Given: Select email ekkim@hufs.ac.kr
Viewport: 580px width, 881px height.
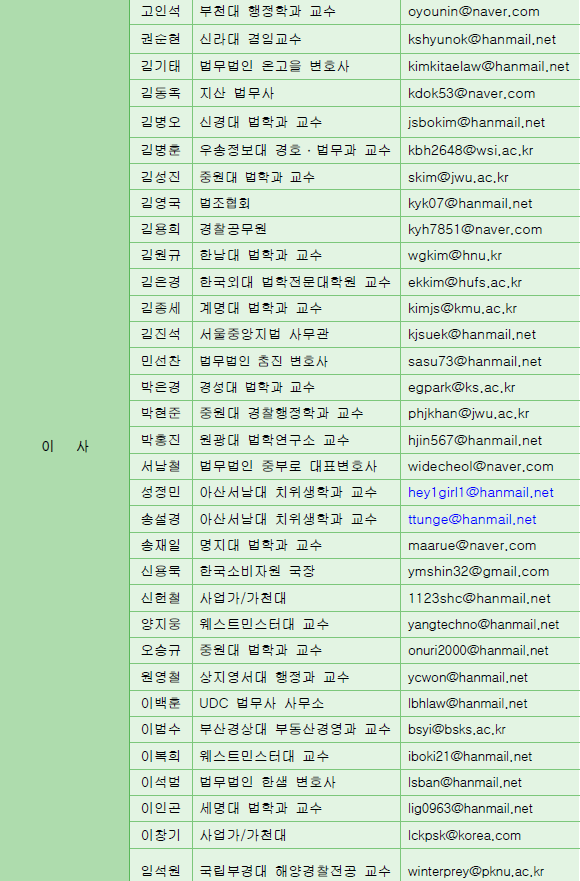Looking at the screenshot, I should pos(465,283).
